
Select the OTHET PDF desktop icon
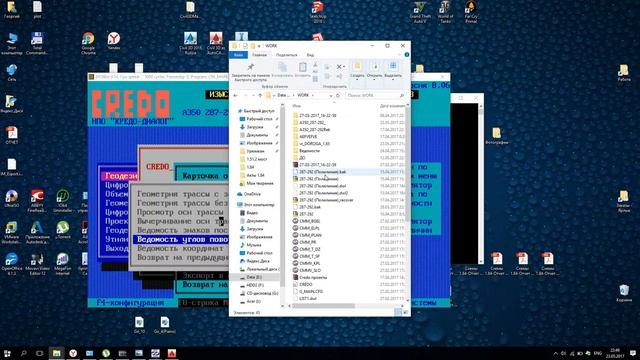pos(11,136)
